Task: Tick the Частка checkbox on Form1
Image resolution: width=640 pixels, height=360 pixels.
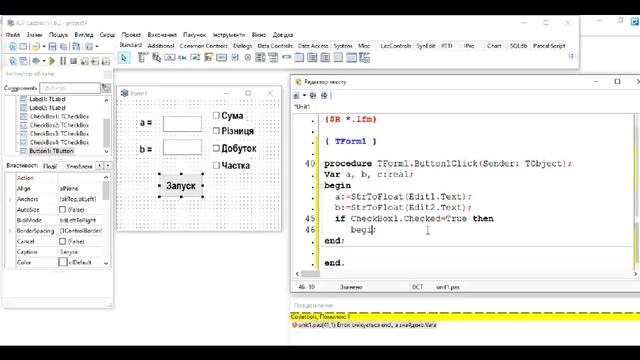Action: pyautogui.click(x=216, y=165)
